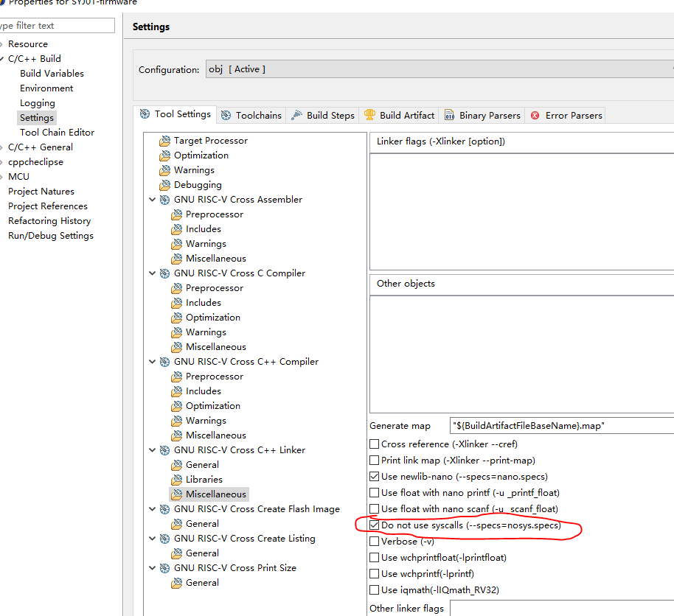Collapse GNU RISC-V Cross C++ Compiler node
674x616 pixels.
[152, 362]
